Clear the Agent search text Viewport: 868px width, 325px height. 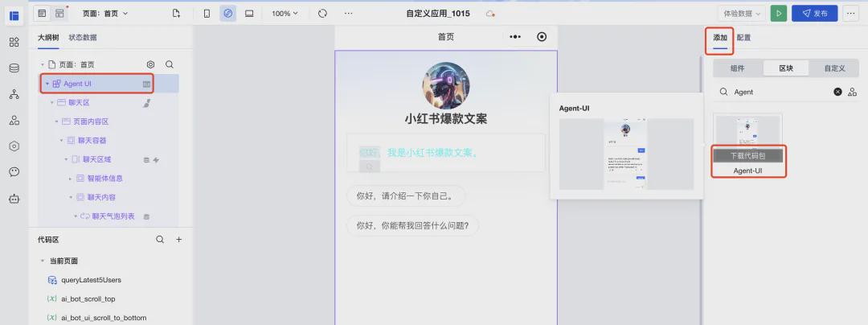point(837,92)
